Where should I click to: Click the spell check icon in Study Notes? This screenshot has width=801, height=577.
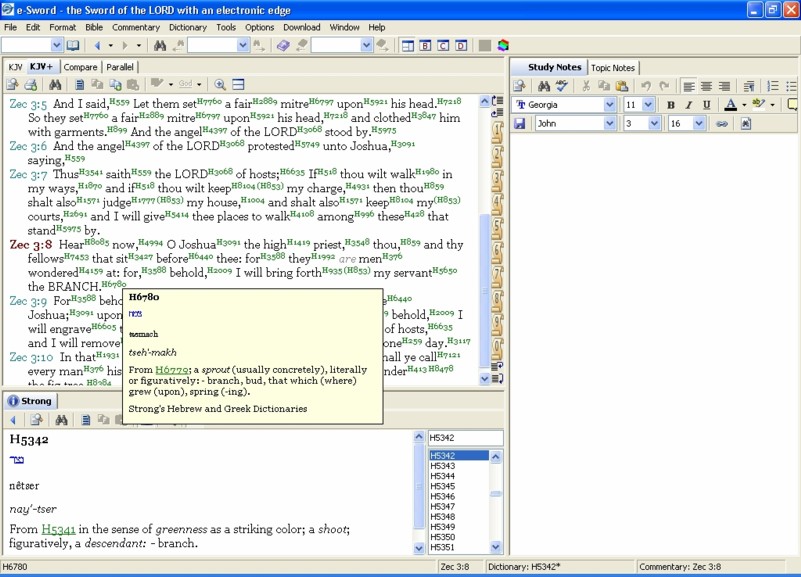point(561,86)
